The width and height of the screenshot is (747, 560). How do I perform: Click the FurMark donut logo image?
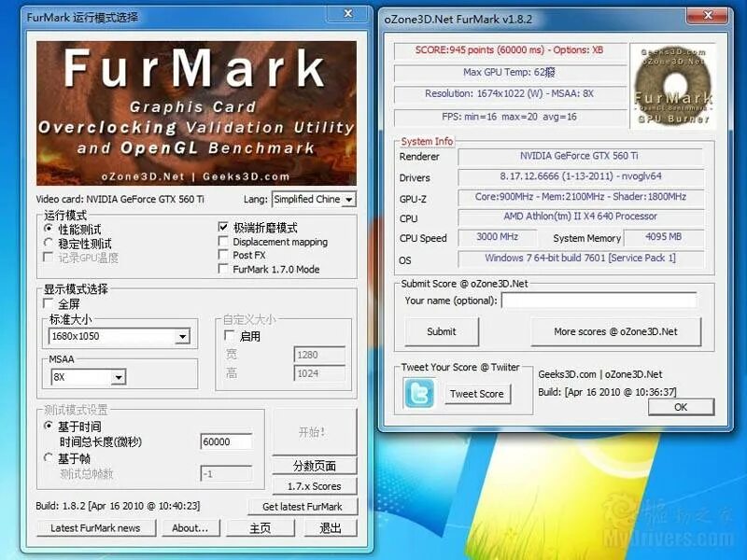672,86
